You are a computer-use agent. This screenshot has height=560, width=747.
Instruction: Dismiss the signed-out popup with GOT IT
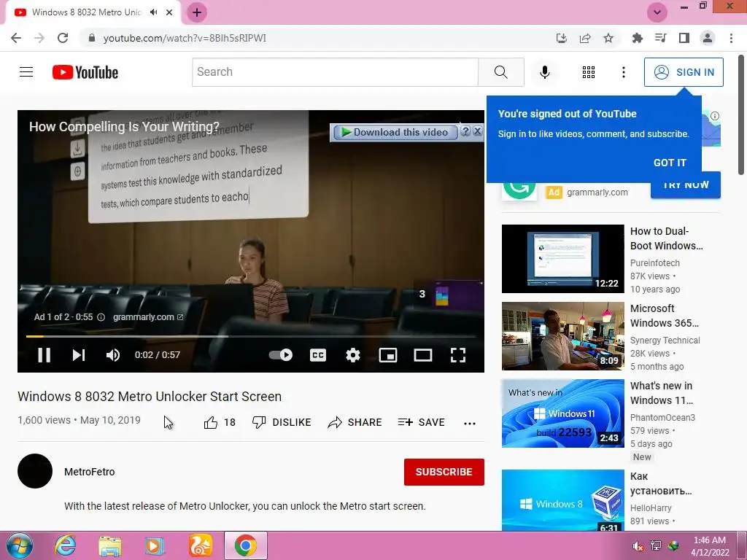coord(670,163)
